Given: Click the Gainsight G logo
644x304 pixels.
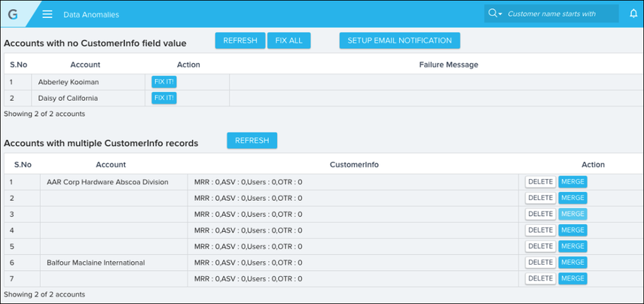Looking at the screenshot, I should (x=13, y=14).
